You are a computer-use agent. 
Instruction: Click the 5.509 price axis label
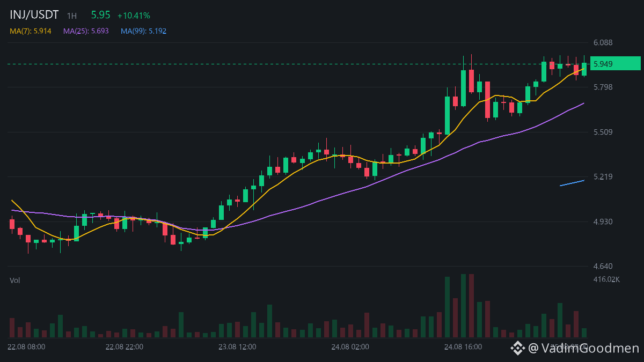tap(603, 132)
